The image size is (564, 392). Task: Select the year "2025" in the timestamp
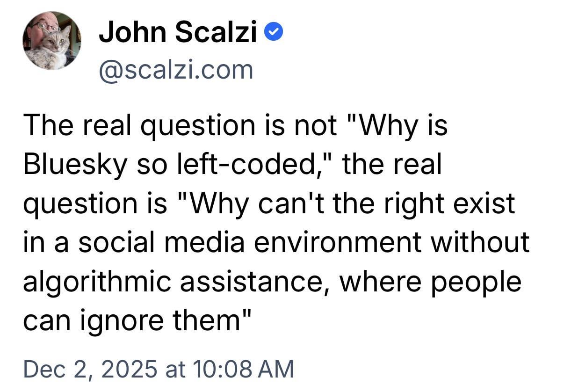pyautogui.click(x=130, y=369)
